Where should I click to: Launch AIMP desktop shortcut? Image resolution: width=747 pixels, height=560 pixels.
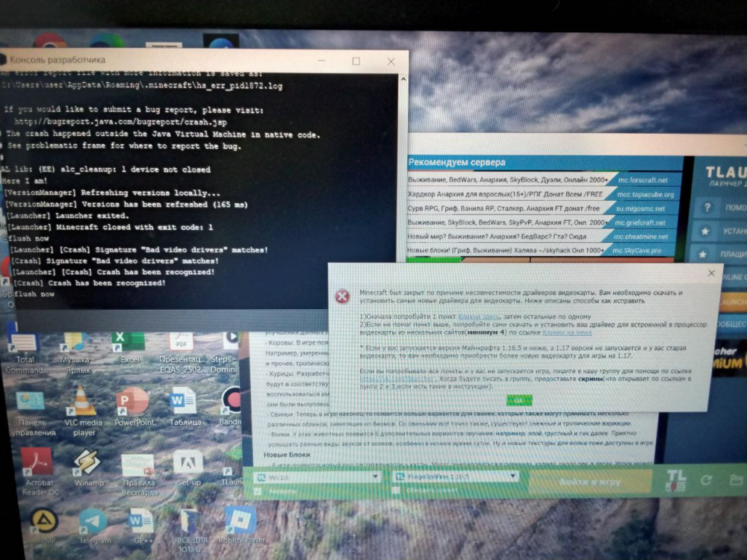[x=45, y=526]
